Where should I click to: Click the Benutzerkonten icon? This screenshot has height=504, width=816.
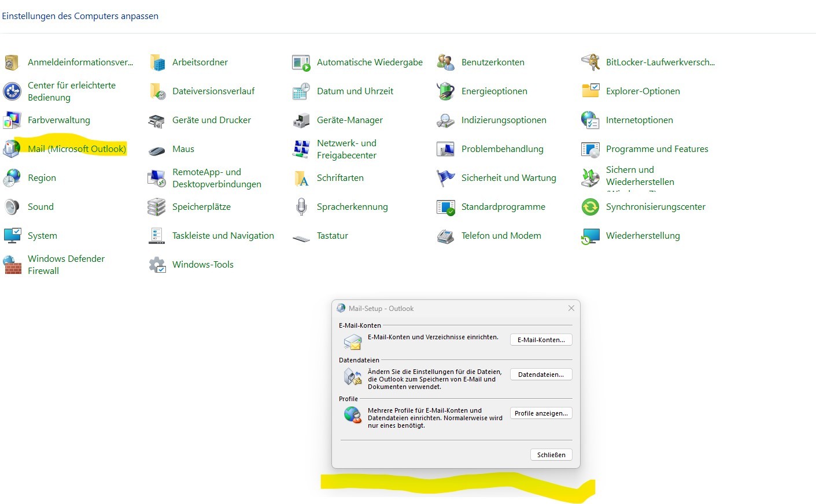coord(445,62)
